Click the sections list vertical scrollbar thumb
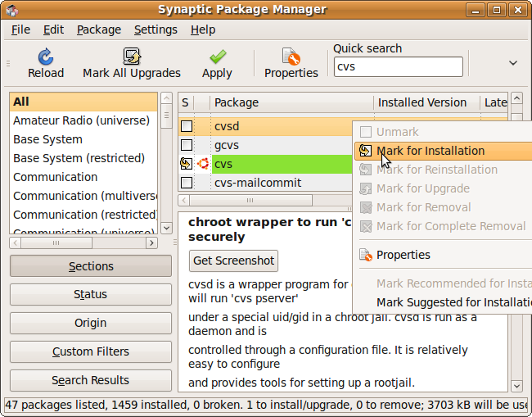 166,116
